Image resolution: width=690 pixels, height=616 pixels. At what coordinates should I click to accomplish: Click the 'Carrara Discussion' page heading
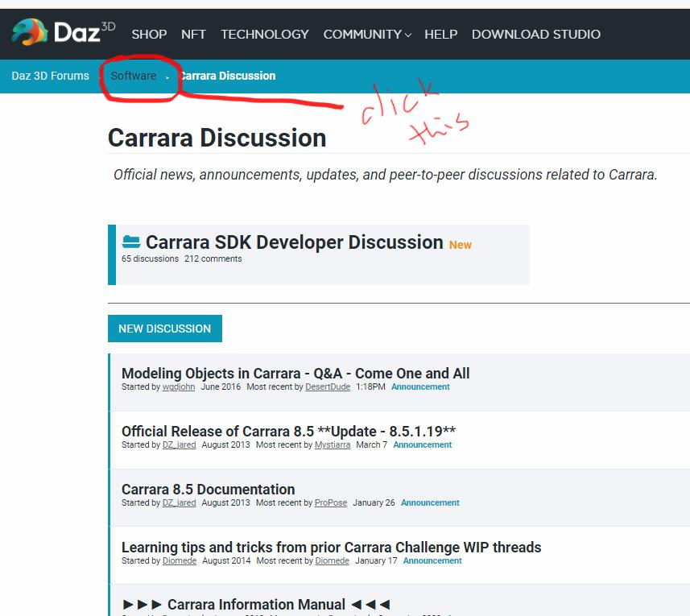click(217, 138)
